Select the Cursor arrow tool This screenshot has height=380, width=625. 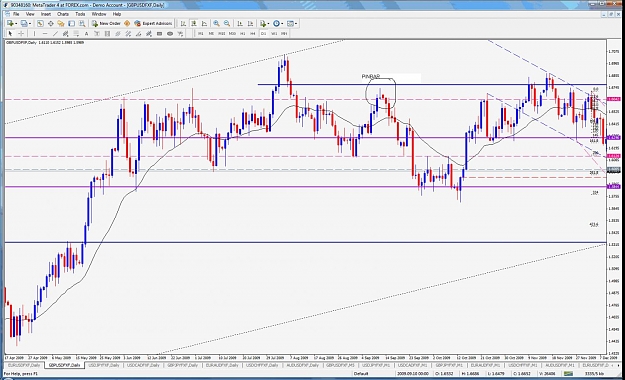(10, 33)
